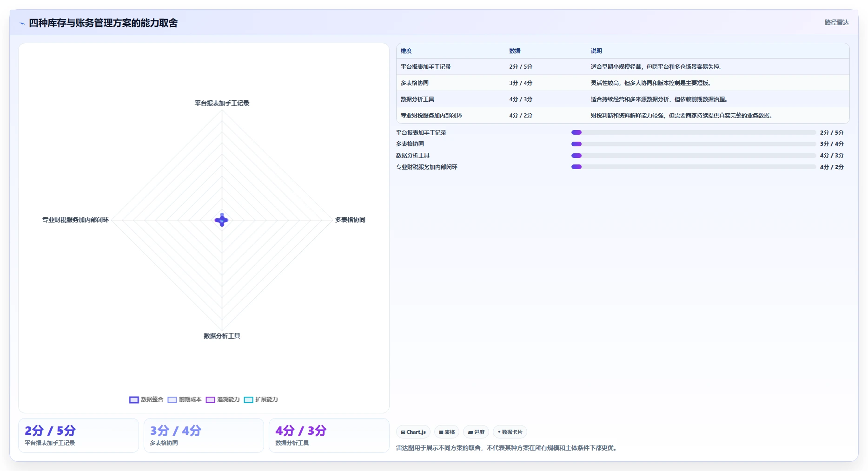The image size is (868, 471).
Task: Click the progress bar for 多表格协同
Action: click(694, 144)
